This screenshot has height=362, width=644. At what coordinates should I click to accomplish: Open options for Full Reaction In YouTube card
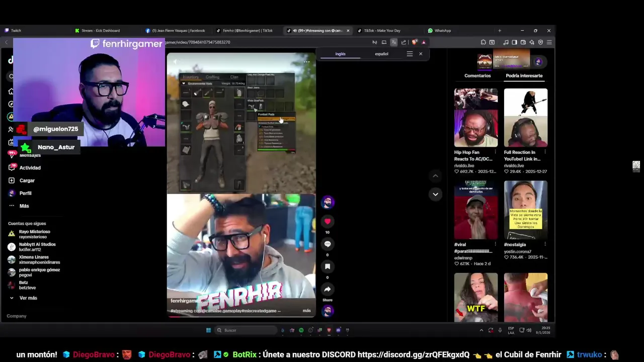545,152
